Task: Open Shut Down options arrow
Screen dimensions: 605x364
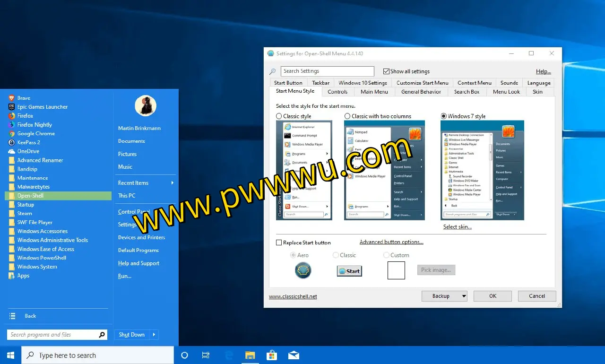Action: coord(154,335)
